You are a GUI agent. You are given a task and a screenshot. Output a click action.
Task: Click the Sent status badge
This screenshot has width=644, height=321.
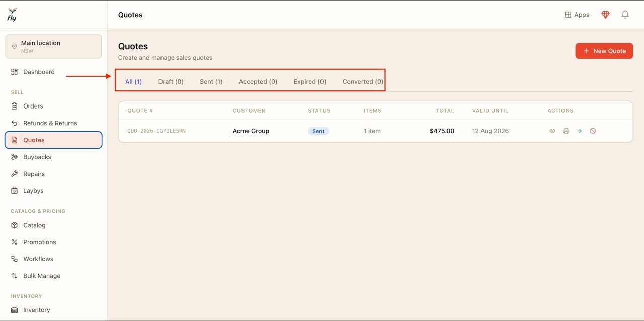(x=318, y=131)
